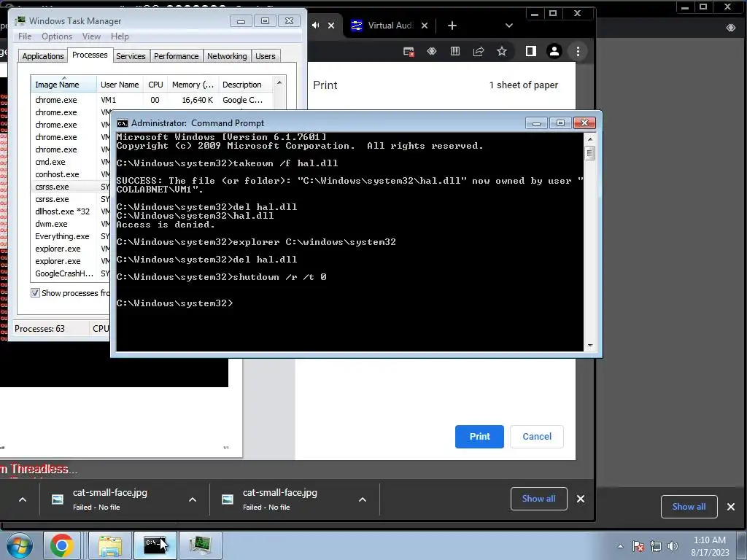The width and height of the screenshot is (747, 560).
Task: Select conhost.exe process row
Action: click(71, 174)
